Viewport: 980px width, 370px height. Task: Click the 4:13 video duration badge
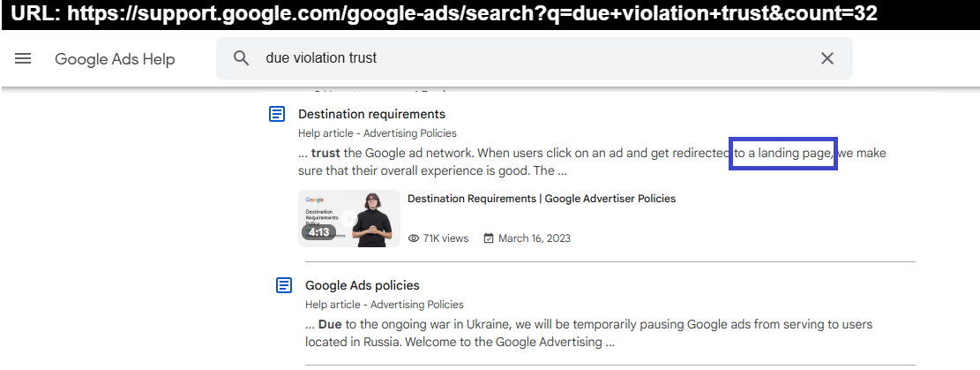(x=318, y=232)
